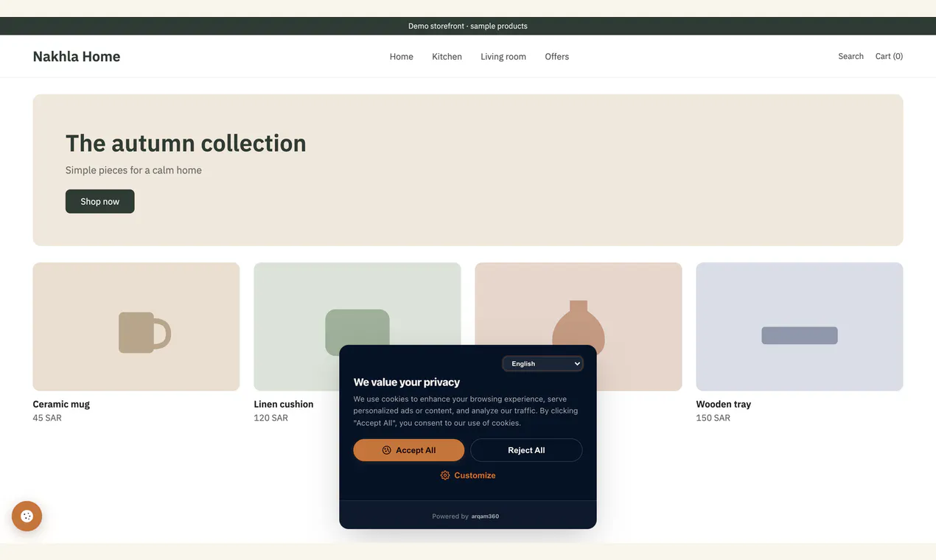
Task: Click the heading "The autumn collection"
Action: (x=186, y=143)
